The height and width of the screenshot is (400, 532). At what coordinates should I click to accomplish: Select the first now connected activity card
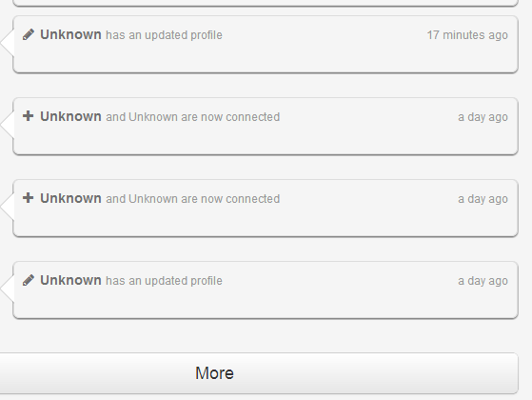pyautogui.click(x=266, y=126)
